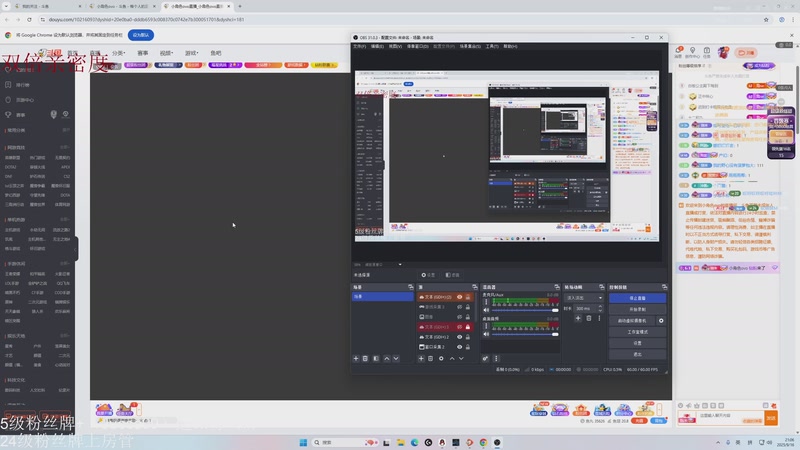Mute the Mic/Aux speaker icon
Image resolution: width=800 pixels, height=450 pixels.
(x=486, y=310)
